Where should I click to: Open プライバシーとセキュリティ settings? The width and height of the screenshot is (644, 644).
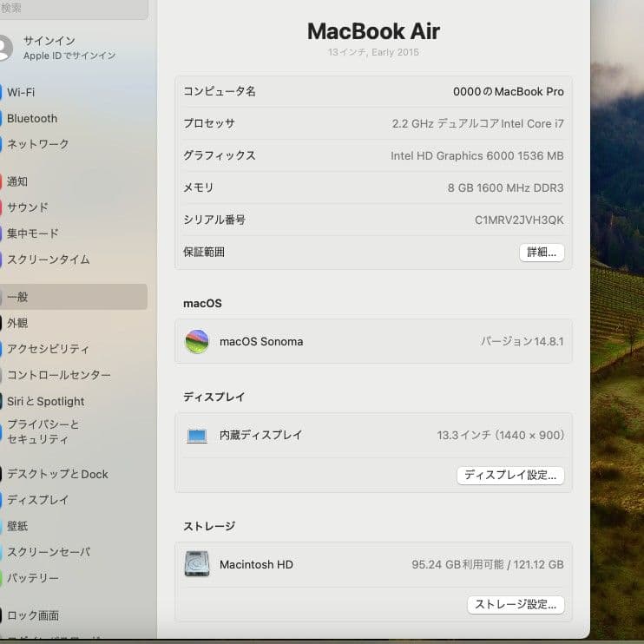(43, 431)
